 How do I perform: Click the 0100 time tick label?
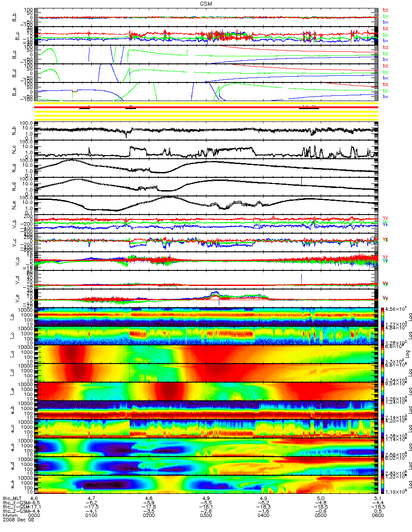click(x=92, y=515)
